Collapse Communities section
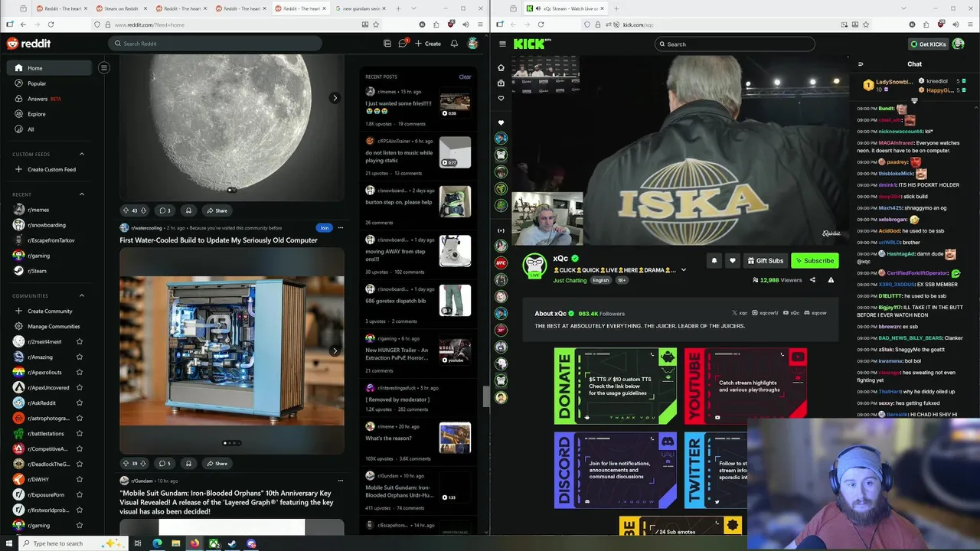The width and height of the screenshot is (980, 551). click(82, 296)
